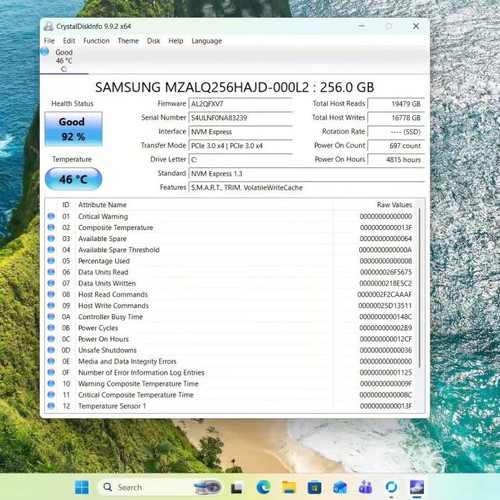The height and width of the screenshot is (500, 500).
Task: Click the Transfer Mode field
Action: click(240, 146)
